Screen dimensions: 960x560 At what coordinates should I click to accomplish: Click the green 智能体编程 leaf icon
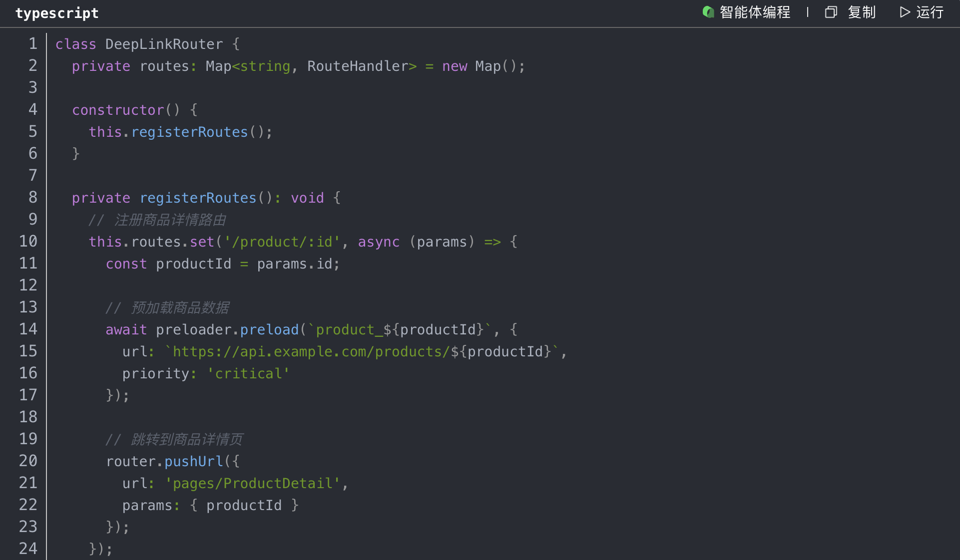click(x=708, y=12)
